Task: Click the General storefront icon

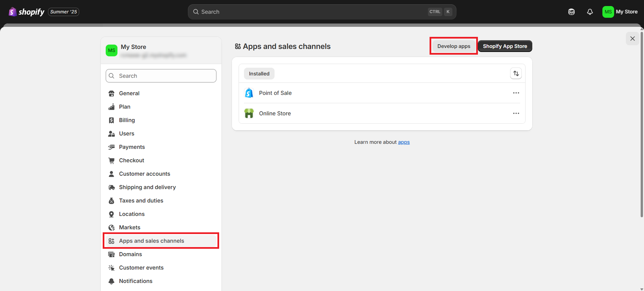Action: [111, 94]
